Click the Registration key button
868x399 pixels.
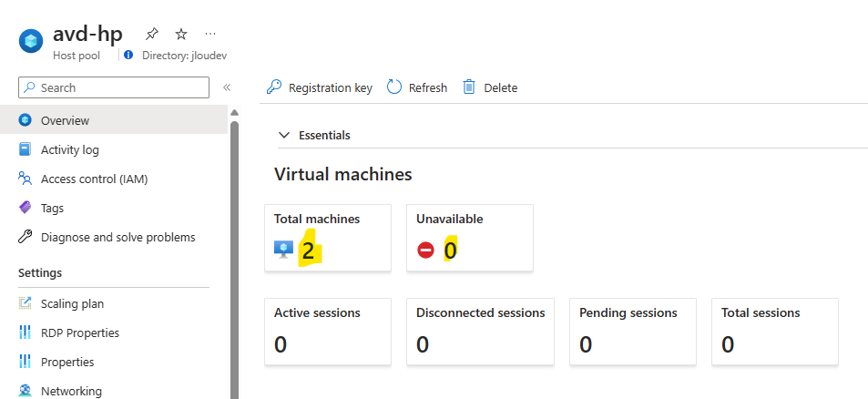point(320,87)
